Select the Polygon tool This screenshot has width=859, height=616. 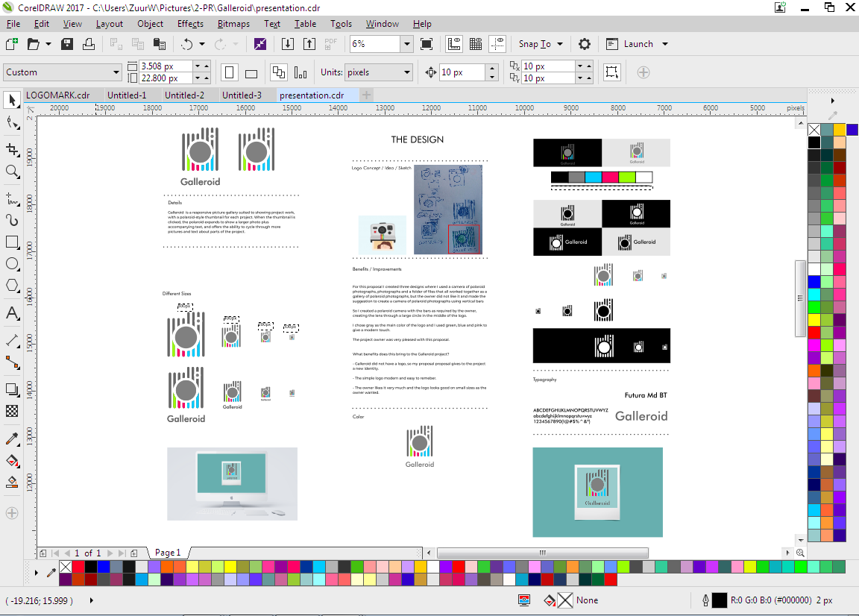(12, 286)
